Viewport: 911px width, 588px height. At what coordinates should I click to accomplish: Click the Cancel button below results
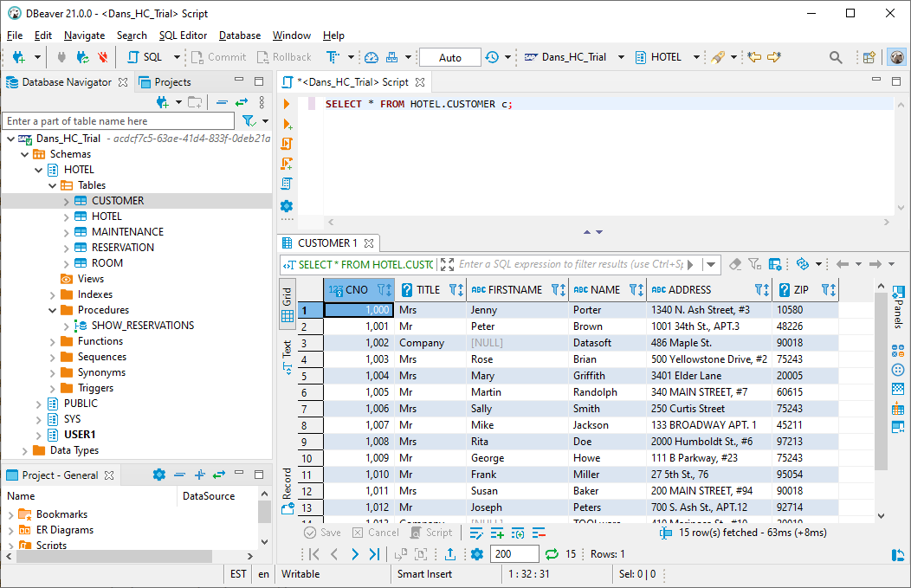(376, 533)
